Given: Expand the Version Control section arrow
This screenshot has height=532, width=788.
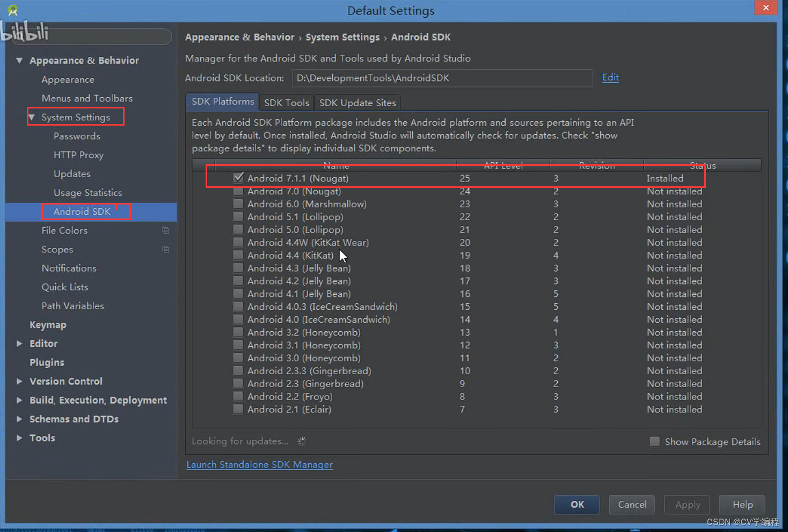Looking at the screenshot, I should tap(19, 381).
